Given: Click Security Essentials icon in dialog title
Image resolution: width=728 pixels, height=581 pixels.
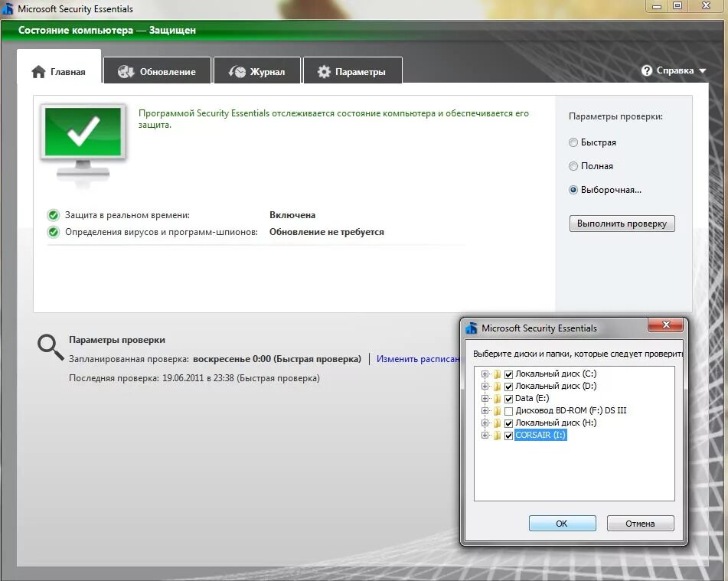Looking at the screenshot, I should [472, 328].
